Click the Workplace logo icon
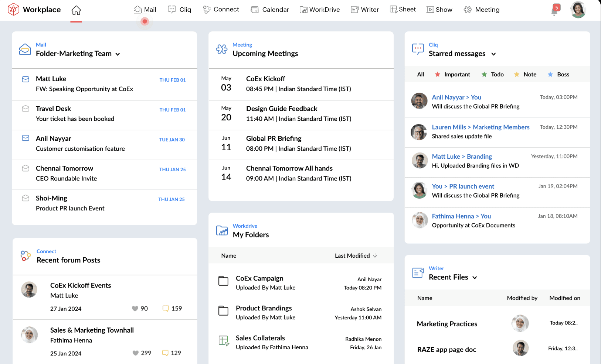Screen dimensions: 601x364 [x=13, y=9]
